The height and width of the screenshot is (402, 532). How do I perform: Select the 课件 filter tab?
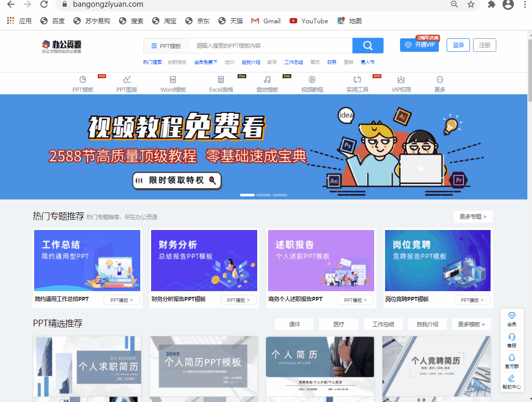click(294, 324)
